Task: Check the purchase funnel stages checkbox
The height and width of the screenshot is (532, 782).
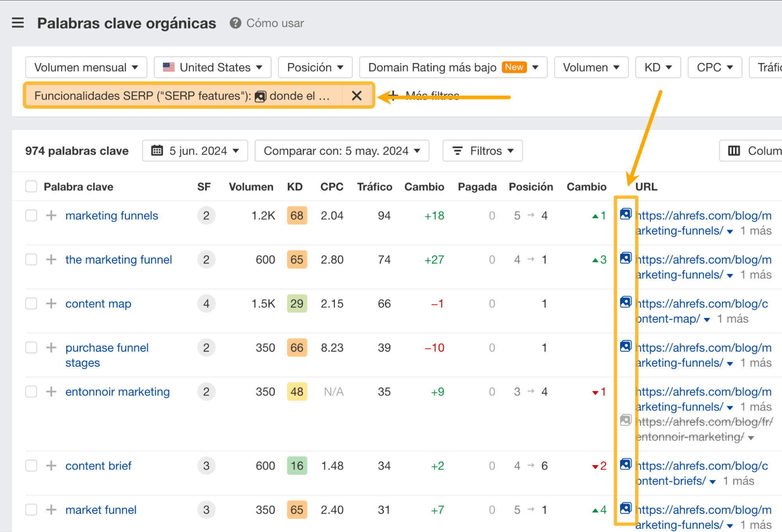Action: [x=31, y=348]
